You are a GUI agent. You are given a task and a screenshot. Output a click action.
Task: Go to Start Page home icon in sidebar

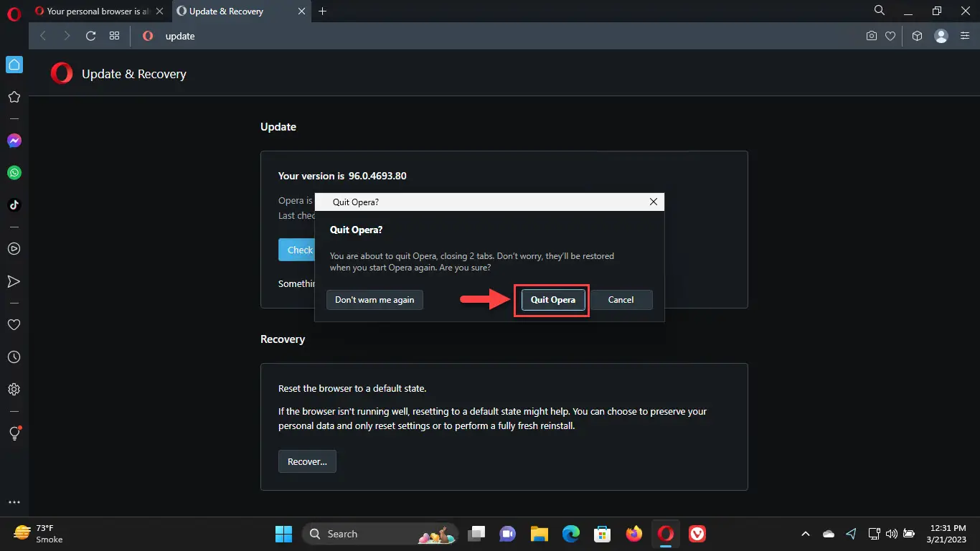click(x=14, y=65)
